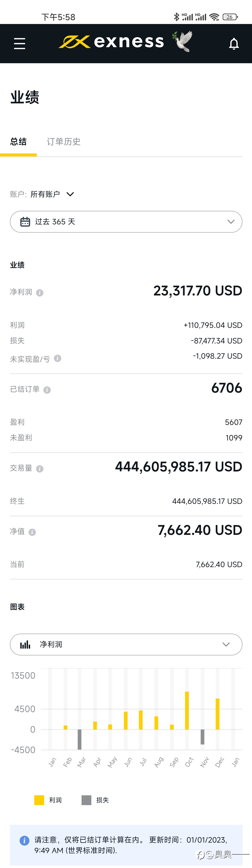Open the hamburger navigation menu

[x=20, y=43]
